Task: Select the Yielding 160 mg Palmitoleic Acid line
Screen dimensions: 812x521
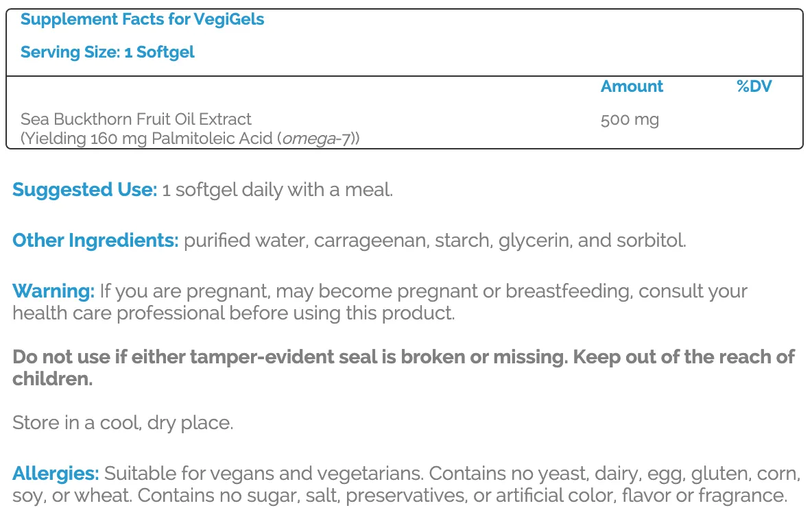Action: pos(190,138)
